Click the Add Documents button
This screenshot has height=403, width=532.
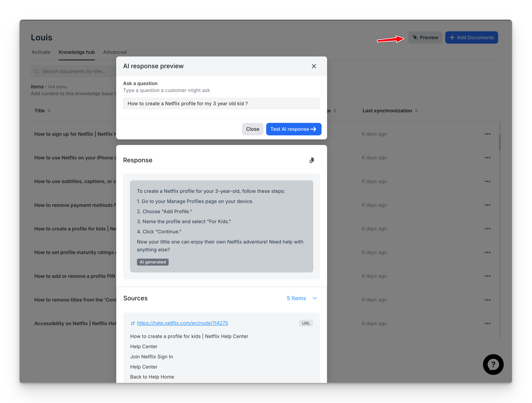click(471, 37)
